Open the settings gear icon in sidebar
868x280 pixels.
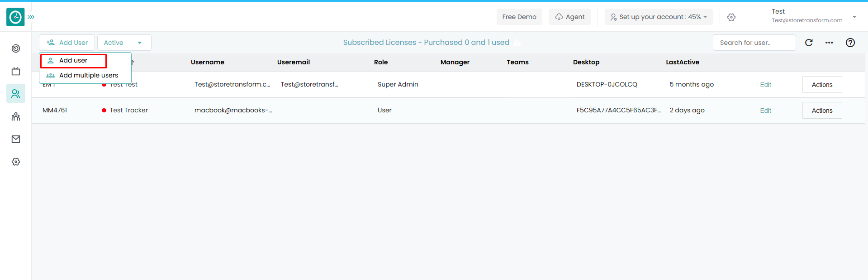(x=16, y=162)
